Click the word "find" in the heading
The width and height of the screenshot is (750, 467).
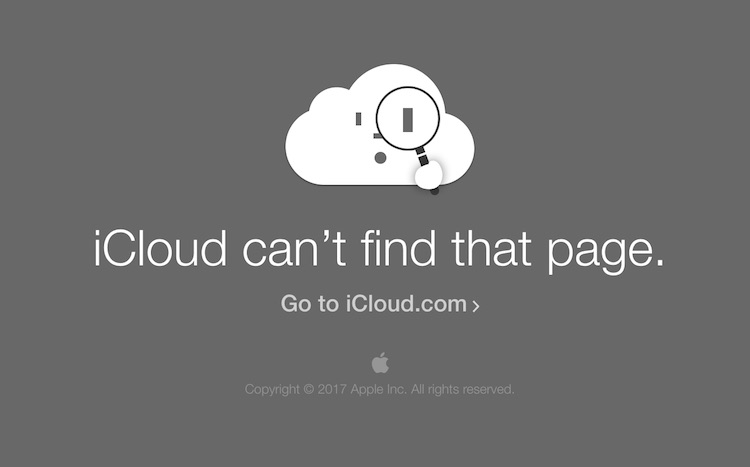tap(398, 248)
